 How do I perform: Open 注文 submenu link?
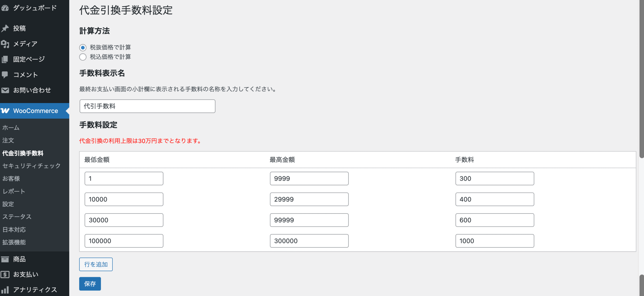tap(8, 140)
